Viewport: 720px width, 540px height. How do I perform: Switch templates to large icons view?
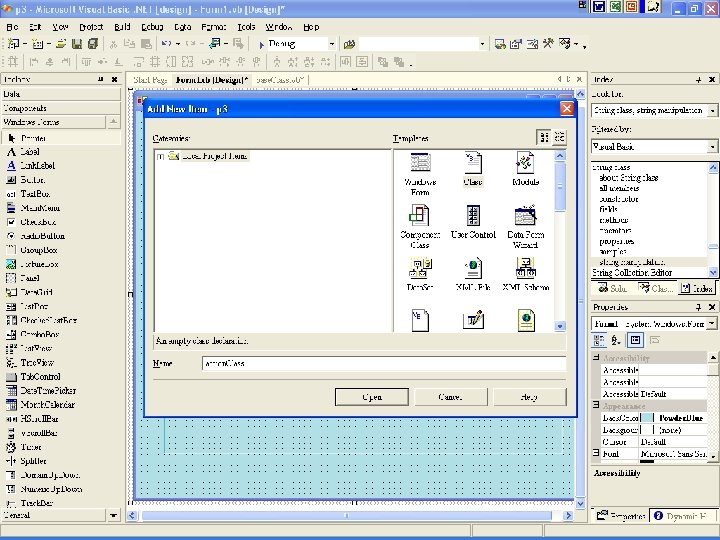(x=544, y=137)
